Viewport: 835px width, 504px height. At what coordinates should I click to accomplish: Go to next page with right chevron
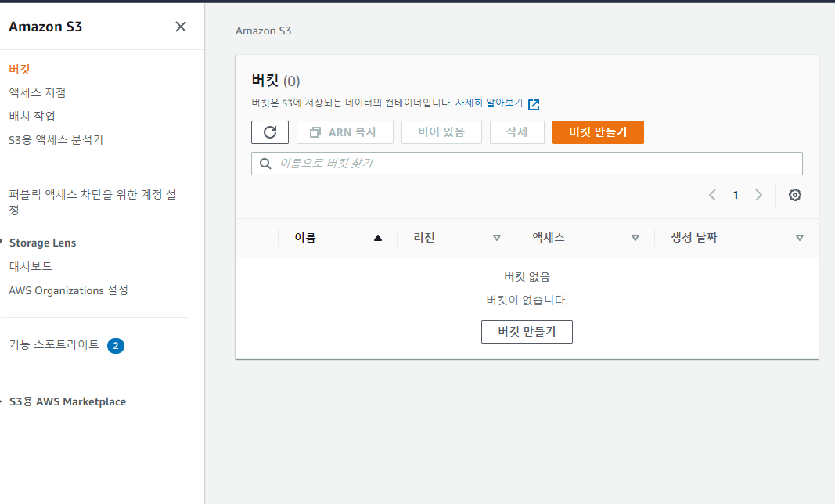pos(758,195)
